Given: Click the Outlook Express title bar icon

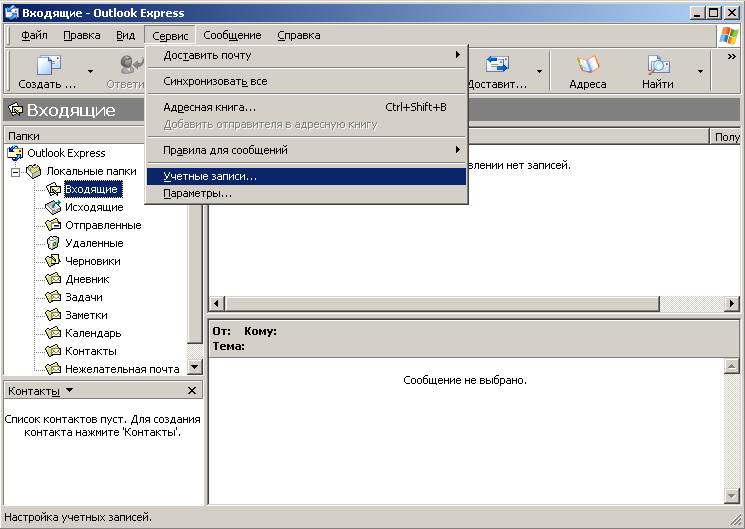Looking at the screenshot, I should point(11,13).
